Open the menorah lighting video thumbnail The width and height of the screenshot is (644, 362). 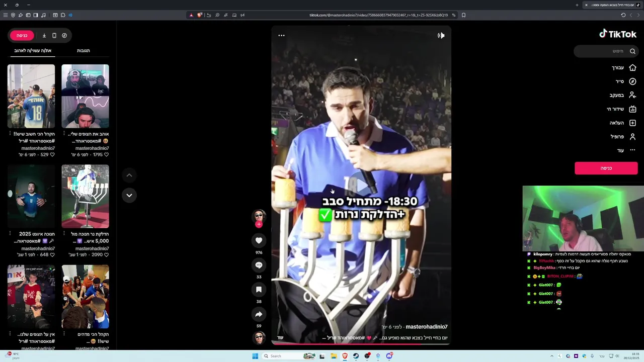pos(85,196)
